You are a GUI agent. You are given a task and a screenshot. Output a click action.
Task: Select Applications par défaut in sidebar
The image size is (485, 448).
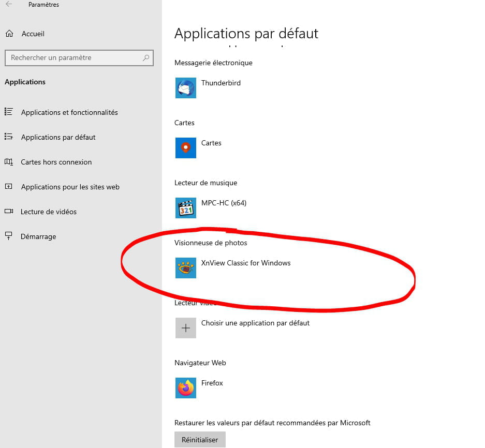[58, 137]
